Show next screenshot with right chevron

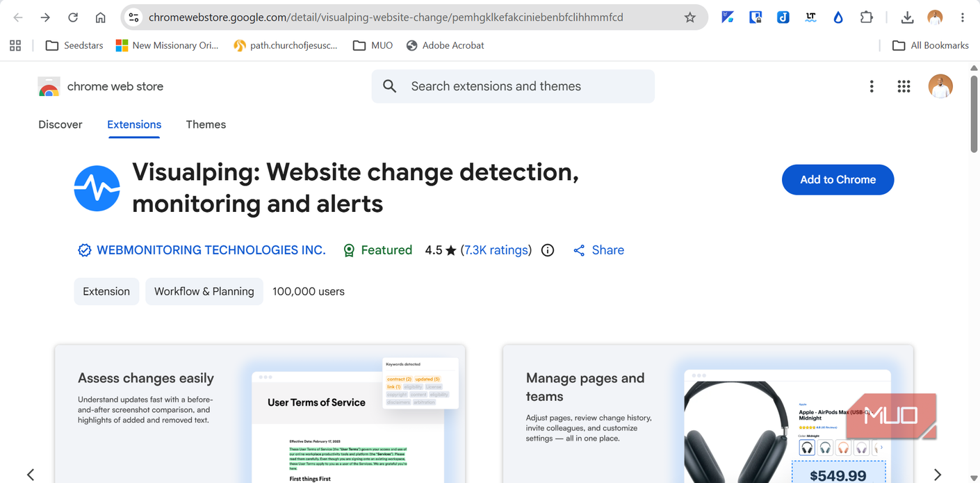click(938, 474)
